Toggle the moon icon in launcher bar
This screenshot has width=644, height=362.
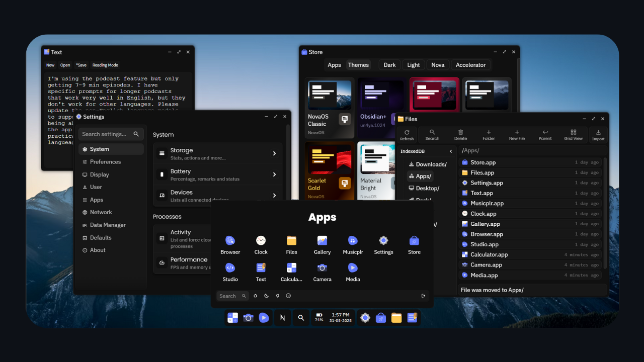coord(266,296)
